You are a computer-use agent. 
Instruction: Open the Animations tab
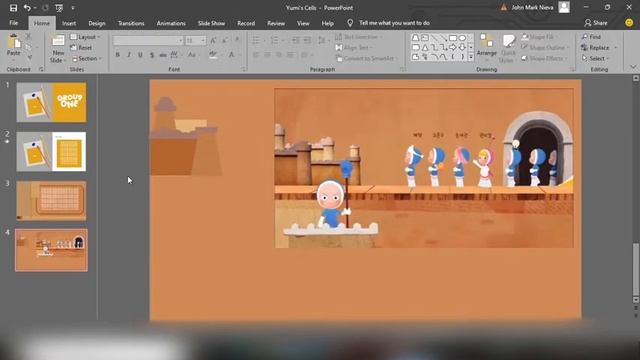click(171, 23)
